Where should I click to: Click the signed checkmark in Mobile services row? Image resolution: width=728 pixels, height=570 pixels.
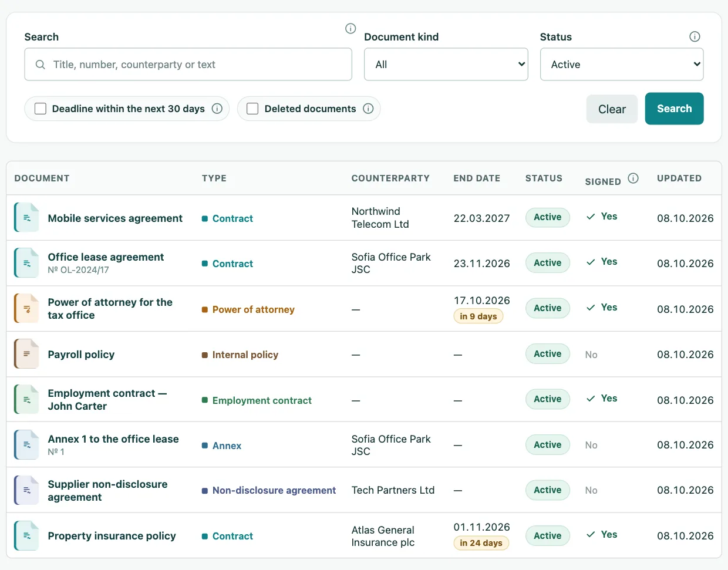(x=591, y=217)
